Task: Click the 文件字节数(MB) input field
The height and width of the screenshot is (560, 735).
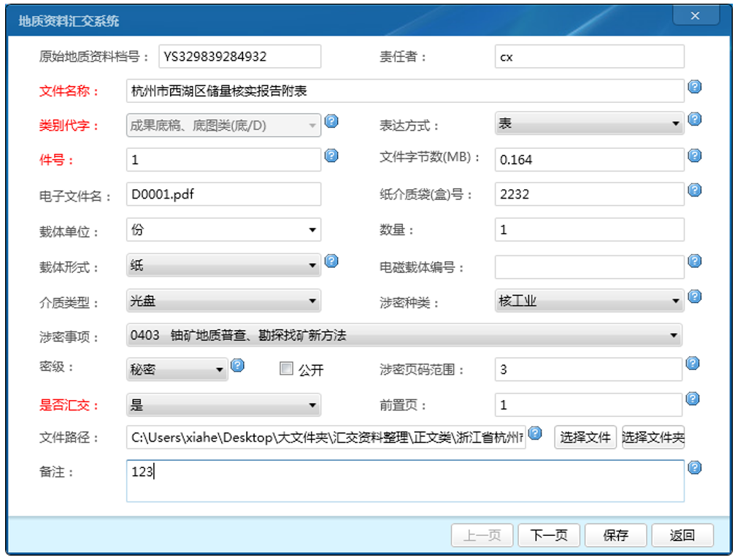Action: (x=589, y=159)
